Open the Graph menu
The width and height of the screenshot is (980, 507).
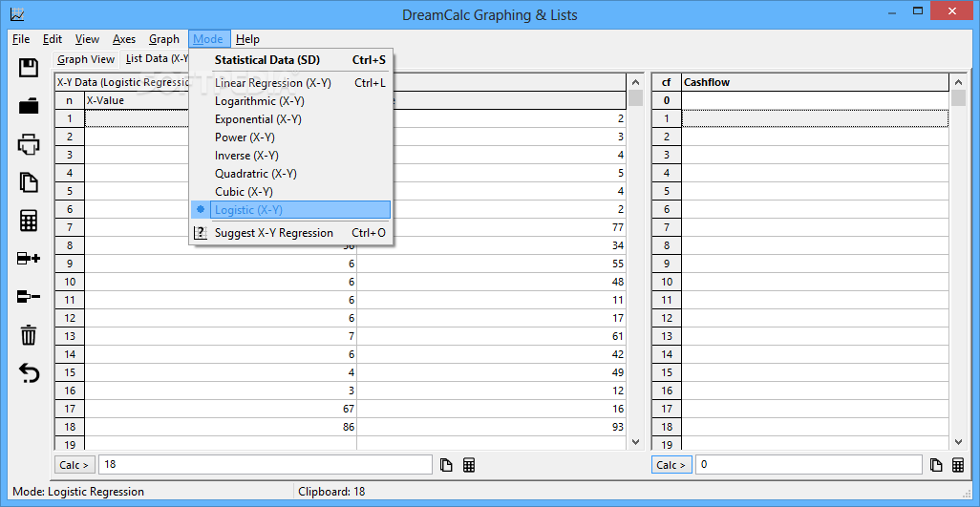tap(164, 39)
